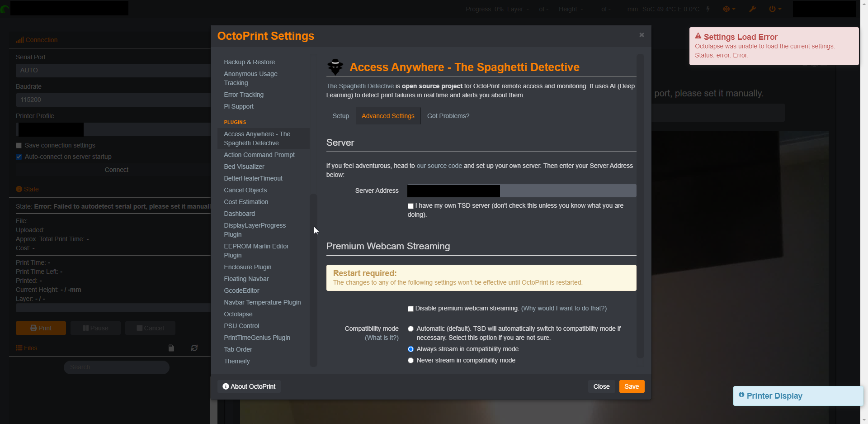Click the files refresh icon
Viewport: 868px width, 424px height.
[x=194, y=348]
